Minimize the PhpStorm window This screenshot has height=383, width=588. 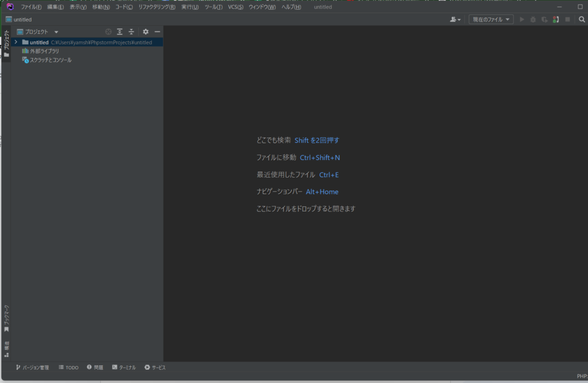(559, 7)
